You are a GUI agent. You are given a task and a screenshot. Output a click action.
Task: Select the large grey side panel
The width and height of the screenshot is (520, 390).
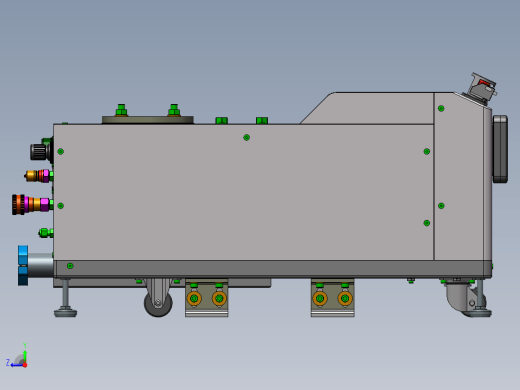click(x=243, y=192)
